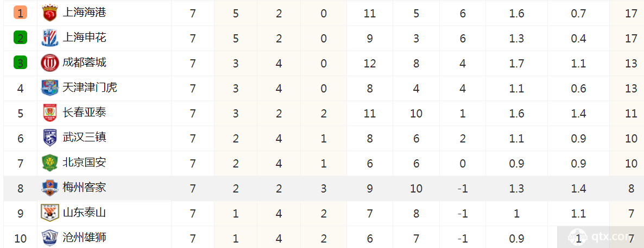
Task: Click the green rank 3 badge
Action: coord(21,63)
